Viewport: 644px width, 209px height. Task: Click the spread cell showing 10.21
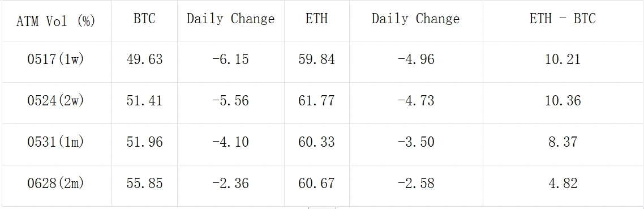[x=563, y=62]
